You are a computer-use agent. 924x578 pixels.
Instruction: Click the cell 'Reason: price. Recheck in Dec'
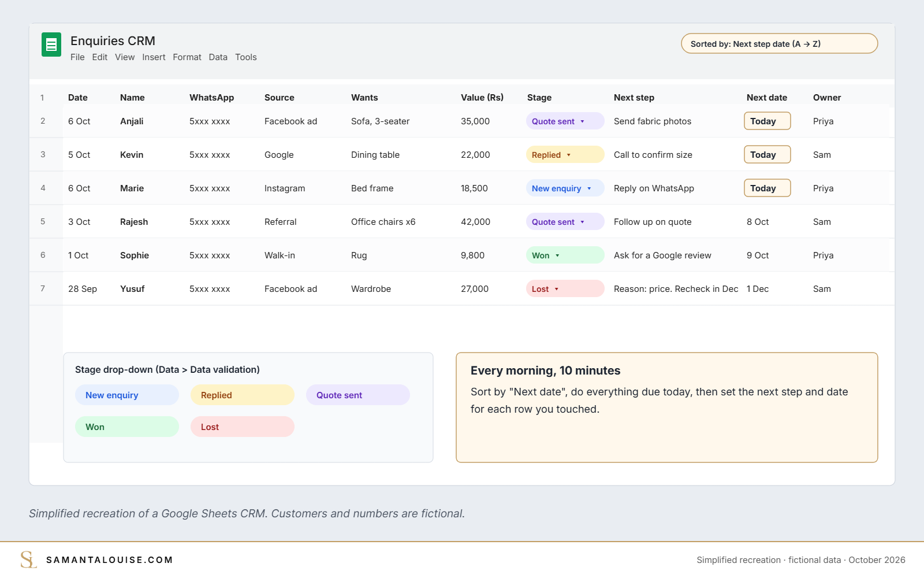click(676, 289)
